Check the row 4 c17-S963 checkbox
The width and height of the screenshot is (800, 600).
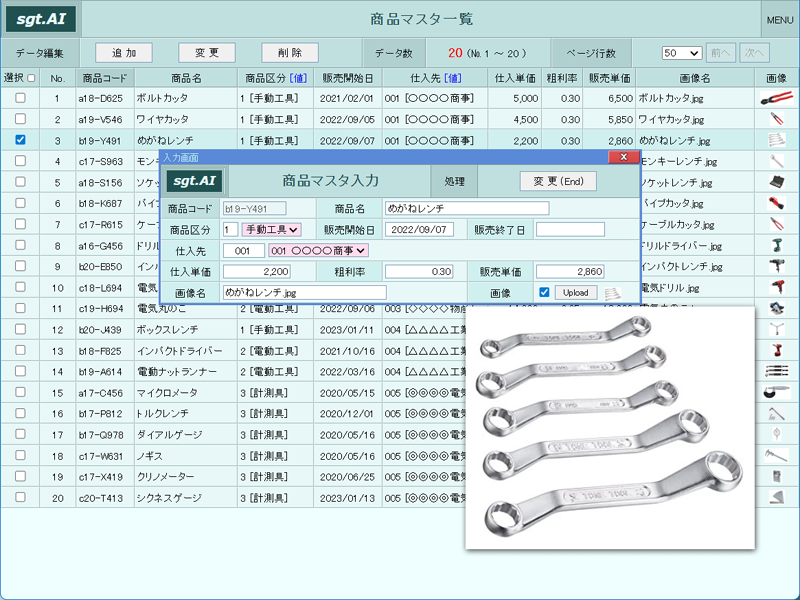point(20,161)
